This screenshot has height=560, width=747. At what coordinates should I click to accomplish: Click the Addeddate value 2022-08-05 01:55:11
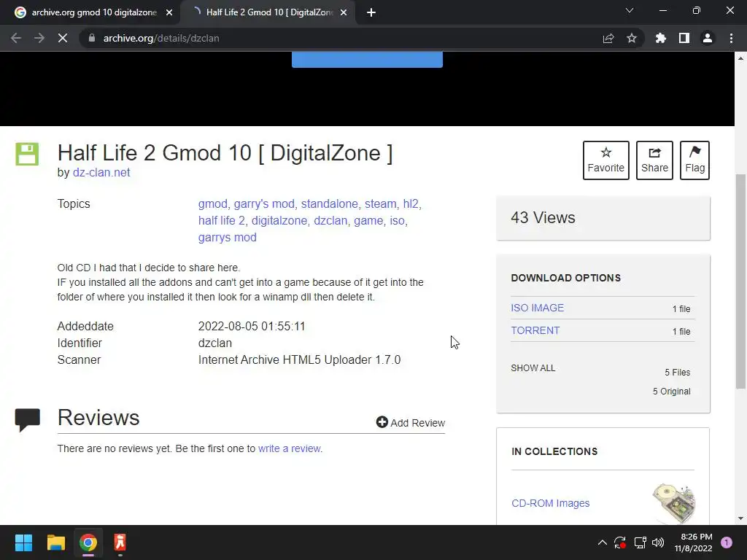point(252,326)
